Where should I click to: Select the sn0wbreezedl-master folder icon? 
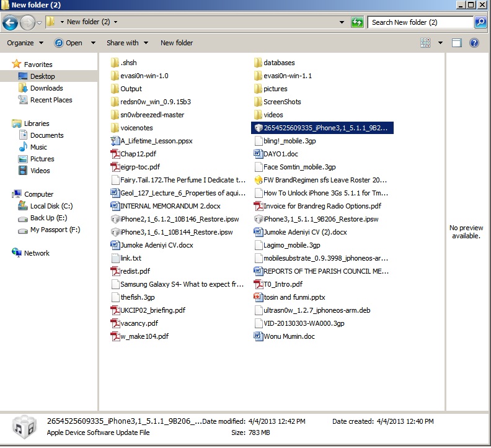pyautogui.click(x=115, y=115)
